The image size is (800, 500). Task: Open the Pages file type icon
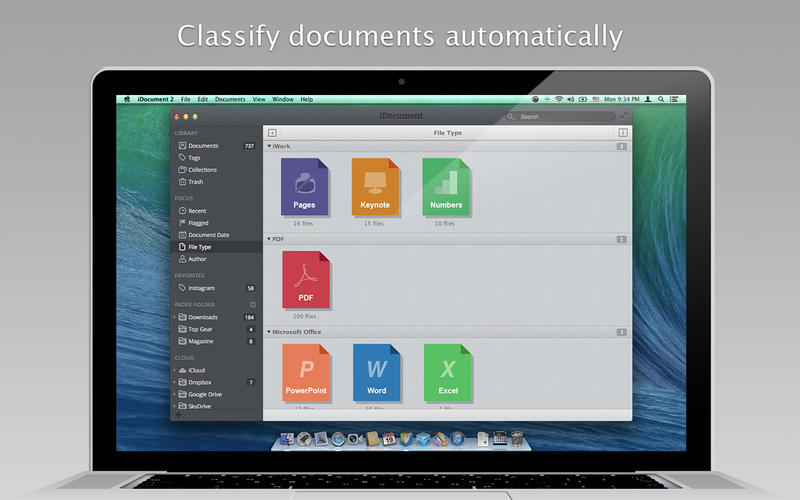[305, 187]
